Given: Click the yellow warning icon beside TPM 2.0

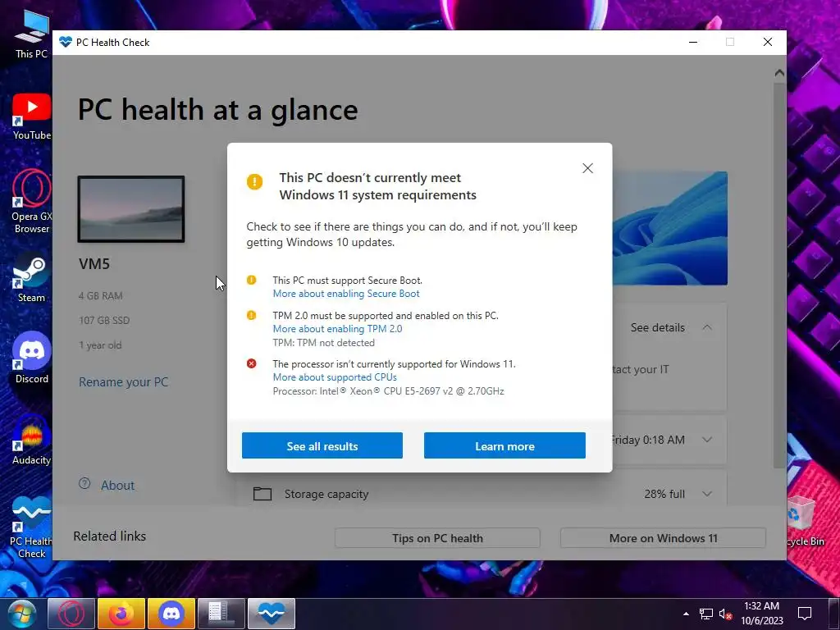Looking at the screenshot, I should 251,316.
